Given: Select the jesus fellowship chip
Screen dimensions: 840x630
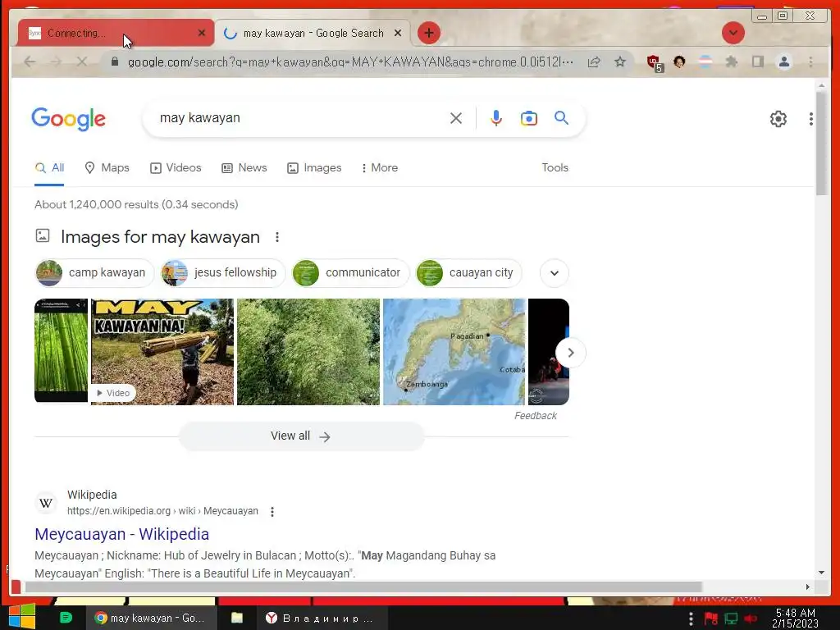Looking at the screenshot, I should pos(222,272).
